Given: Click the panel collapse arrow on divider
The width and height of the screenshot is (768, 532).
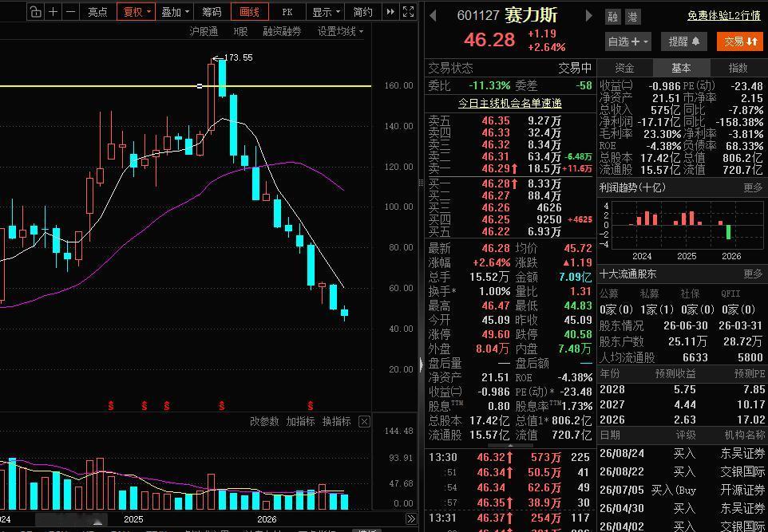Looking at the screenshot, I should [421, 364].
